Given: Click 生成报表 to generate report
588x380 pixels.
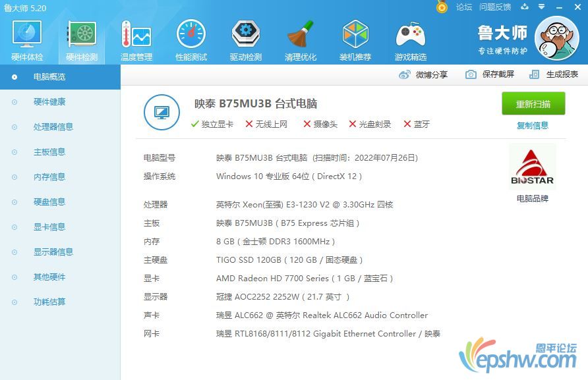Looking at the screenshot, I should tap(554, 74).
